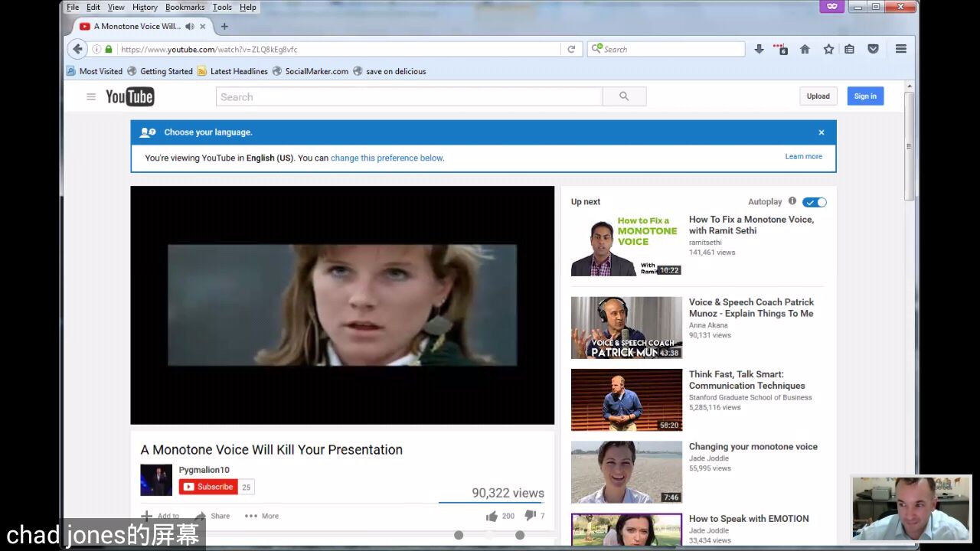Like the video with thumbs up
Image resolution: width=980 pixels, height=551 pixels.
(492, 516)
